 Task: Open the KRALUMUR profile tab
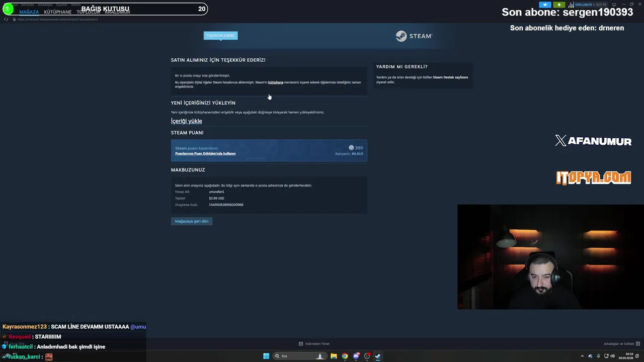point(118,12)
